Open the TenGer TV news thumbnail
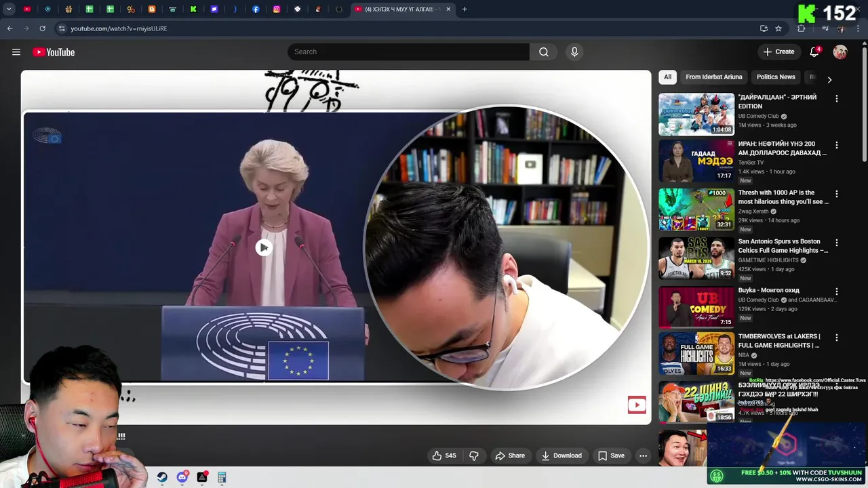The width and height of the screenshot is (868, 488). click(696, 161)
